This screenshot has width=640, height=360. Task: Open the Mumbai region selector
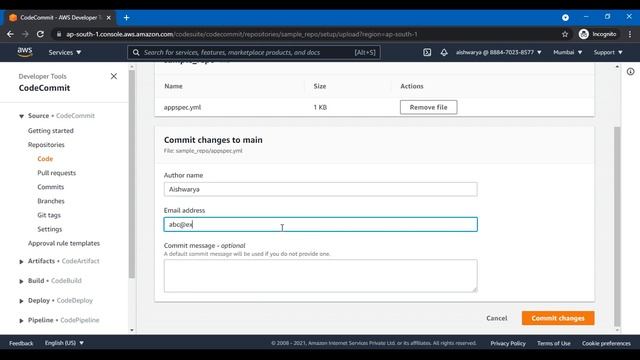click(567, 52)
